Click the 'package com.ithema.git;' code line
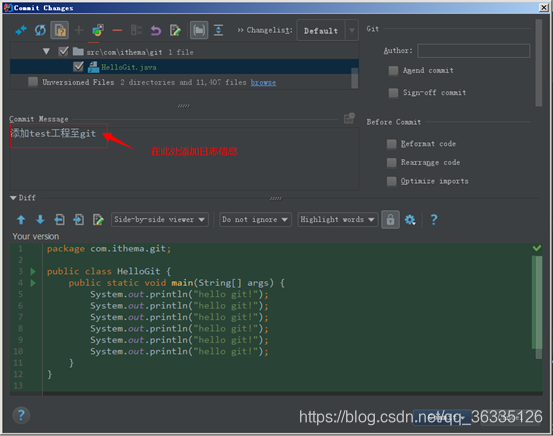Screen dimensions: 553x436 point(109,249)
